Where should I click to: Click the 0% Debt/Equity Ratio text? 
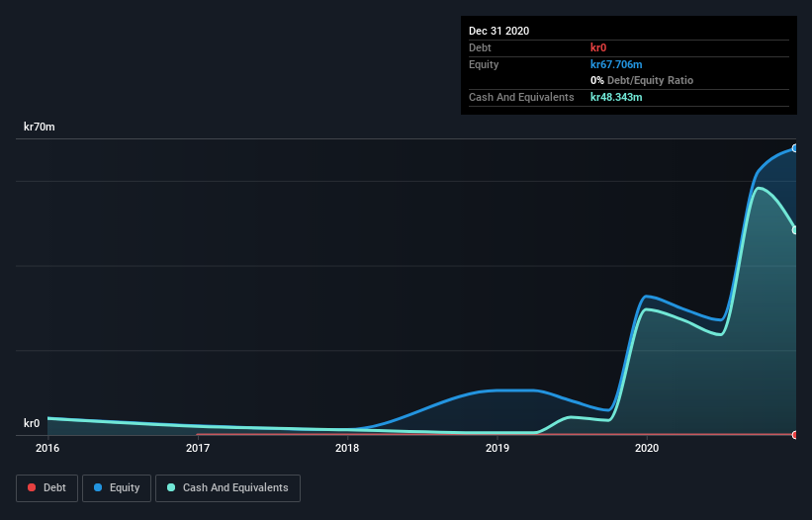point(642,81)
